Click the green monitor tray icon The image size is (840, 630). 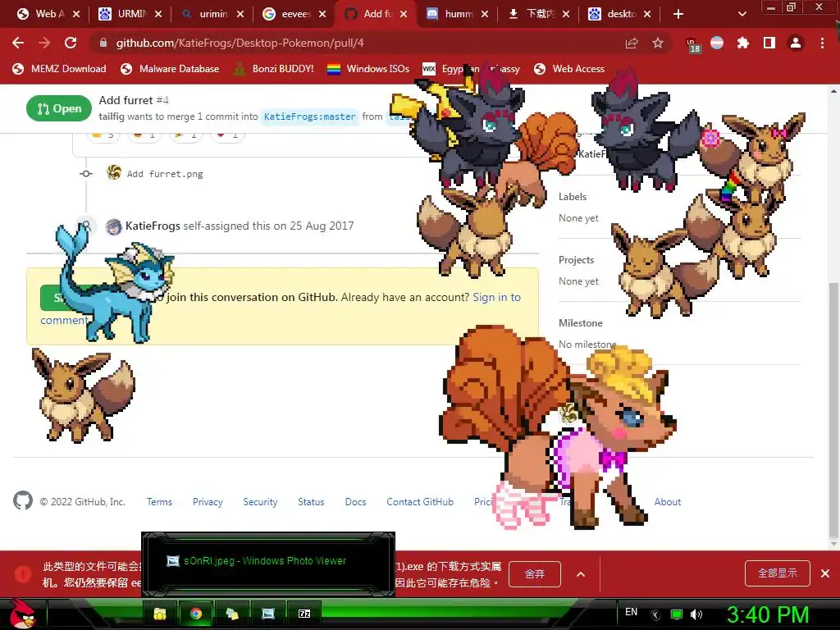point(677,614)
